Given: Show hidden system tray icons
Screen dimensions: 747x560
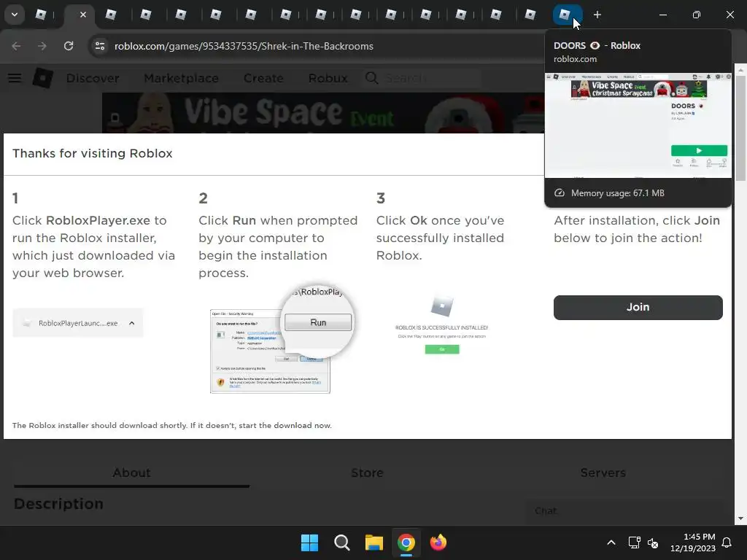Looking at the screenshot, I should [611, 542].
